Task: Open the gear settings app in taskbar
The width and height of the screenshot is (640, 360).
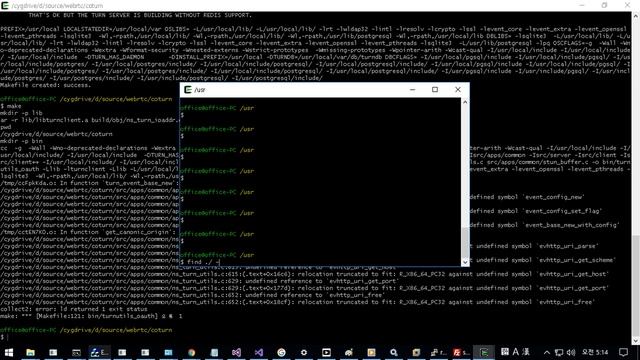Action: (304, 352)
